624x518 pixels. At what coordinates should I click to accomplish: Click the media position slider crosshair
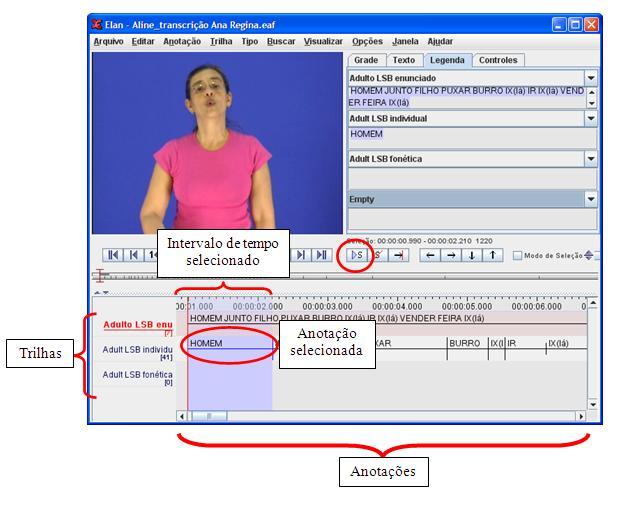click(100, 275)
